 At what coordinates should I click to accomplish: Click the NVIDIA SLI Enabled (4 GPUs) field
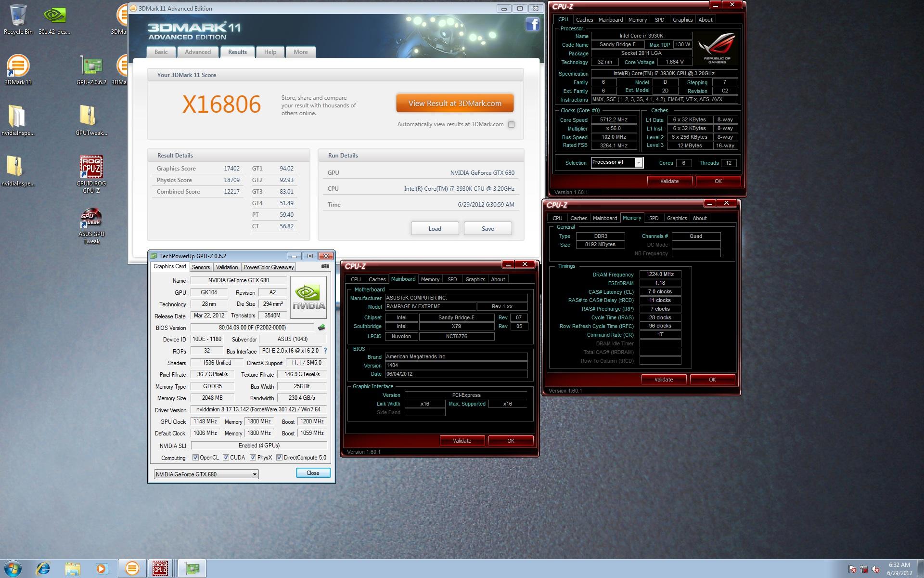tap(259, 446)
